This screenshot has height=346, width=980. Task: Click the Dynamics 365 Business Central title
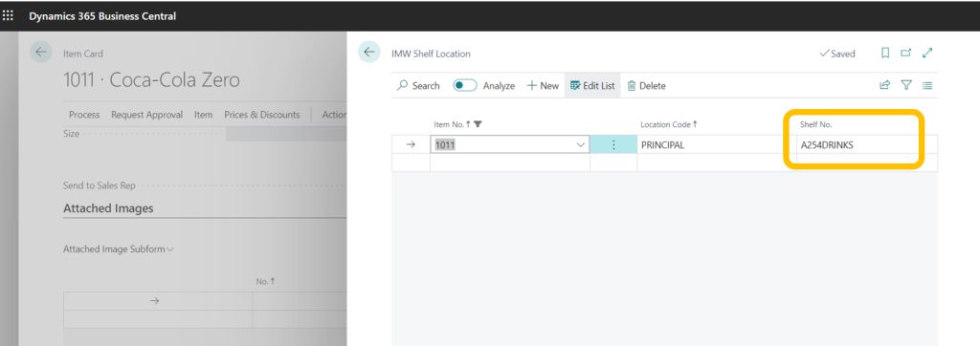click(x=102, y=16)
